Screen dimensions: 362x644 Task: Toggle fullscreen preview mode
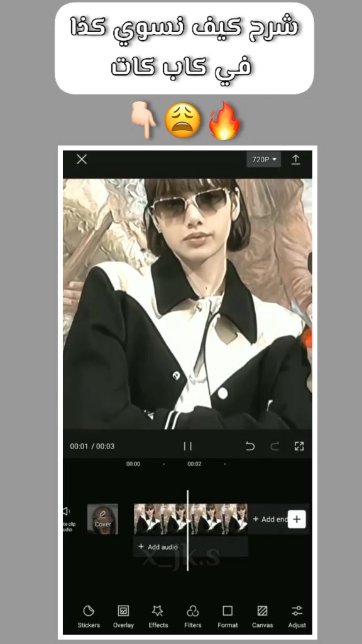[299, 446]
